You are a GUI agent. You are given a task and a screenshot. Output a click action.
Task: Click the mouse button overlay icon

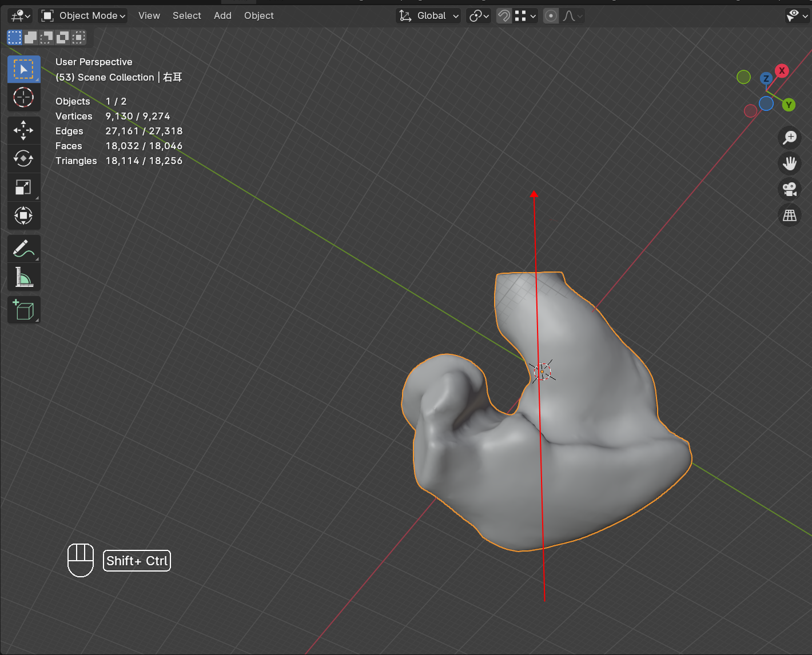(x=81, y=560)
